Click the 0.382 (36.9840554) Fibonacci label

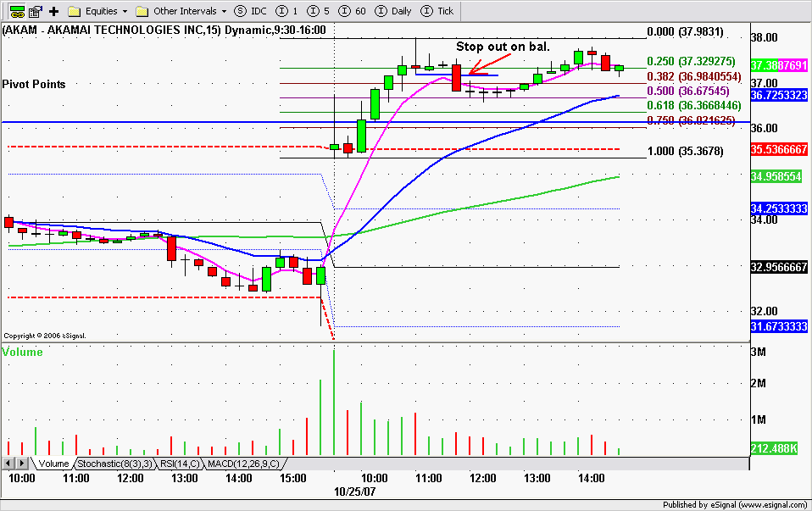coord(694,76)
